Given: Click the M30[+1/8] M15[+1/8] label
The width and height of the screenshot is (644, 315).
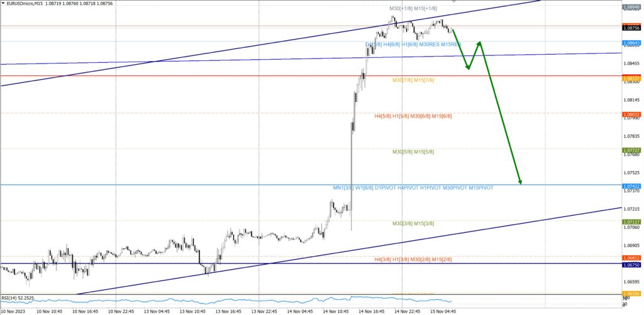Looking at the screenshot, I should pos(413,8).
